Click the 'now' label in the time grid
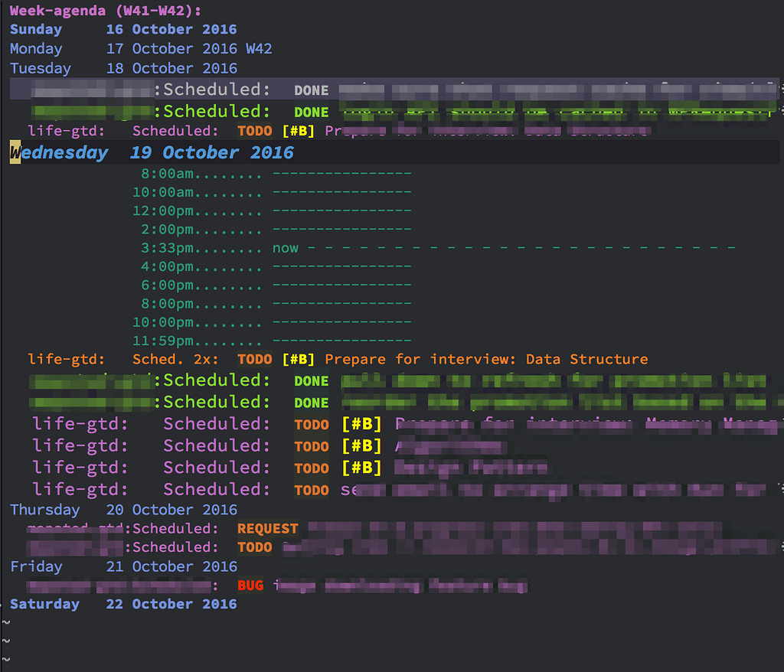 click(x=286, y=249)
